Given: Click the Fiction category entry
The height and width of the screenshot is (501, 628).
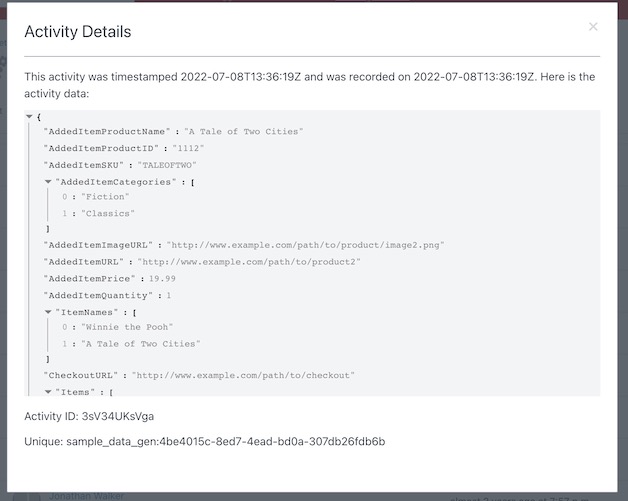Looking at the screenshot, I should (105, 197).
